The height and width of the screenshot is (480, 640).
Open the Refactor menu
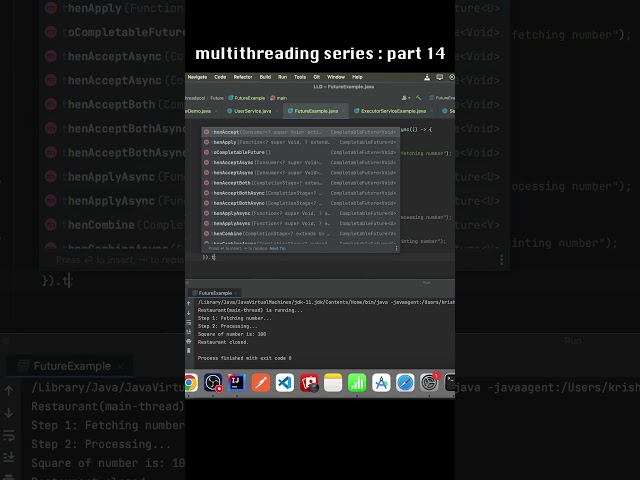pos(243,77)
